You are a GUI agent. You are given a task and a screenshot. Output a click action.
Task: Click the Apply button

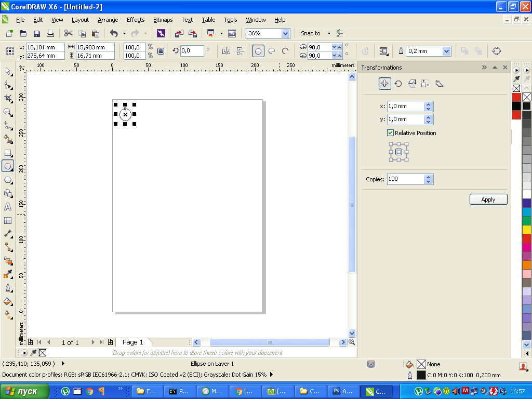pyautogui.click(x=488, y=199)
